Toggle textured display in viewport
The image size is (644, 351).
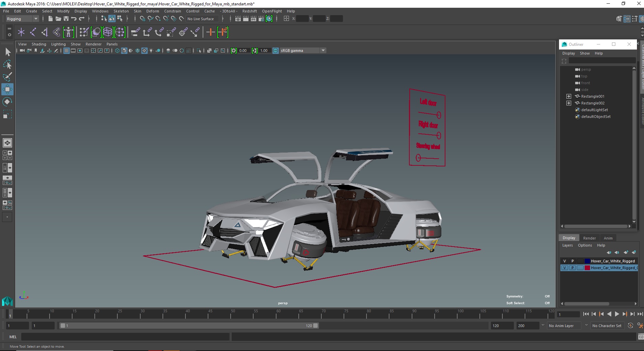coord(144,51)
